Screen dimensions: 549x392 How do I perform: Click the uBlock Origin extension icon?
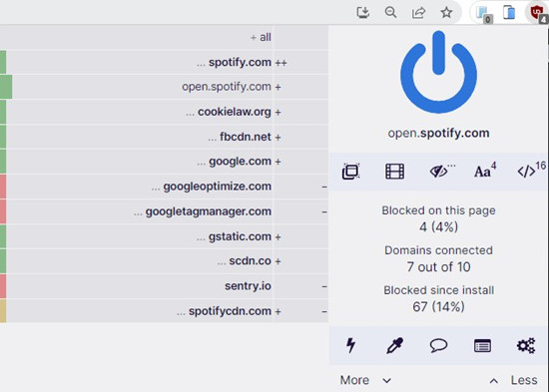pos(538,13)
